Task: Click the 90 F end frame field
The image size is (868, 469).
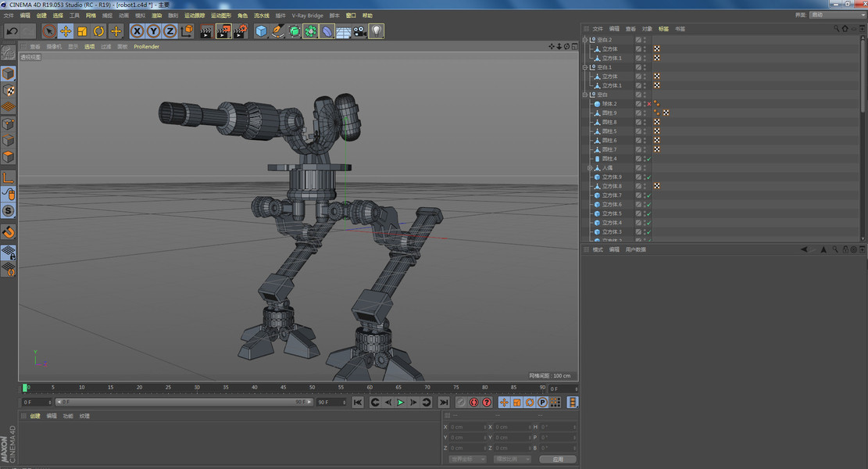Action: point(331,402)
